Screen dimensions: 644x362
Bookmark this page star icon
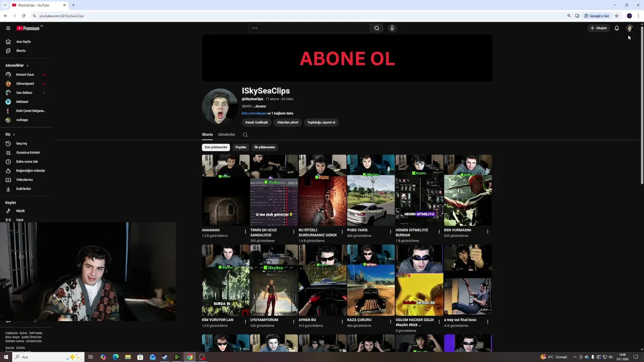[617, 16]
